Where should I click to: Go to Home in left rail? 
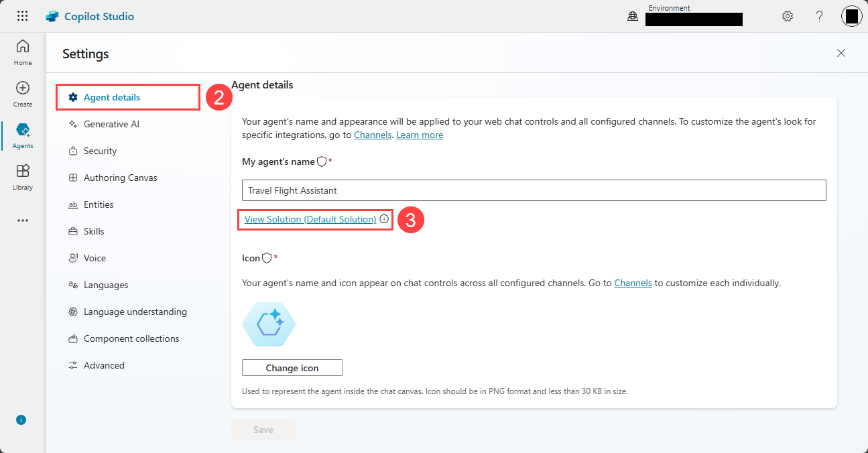click(23, 52)
